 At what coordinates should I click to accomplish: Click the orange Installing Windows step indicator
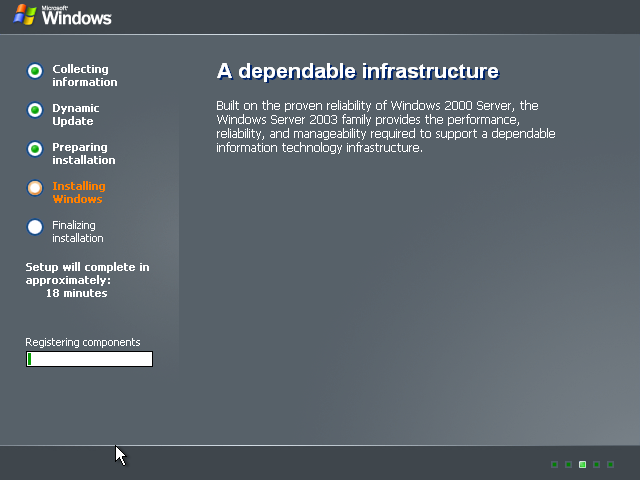pos(35,188)
